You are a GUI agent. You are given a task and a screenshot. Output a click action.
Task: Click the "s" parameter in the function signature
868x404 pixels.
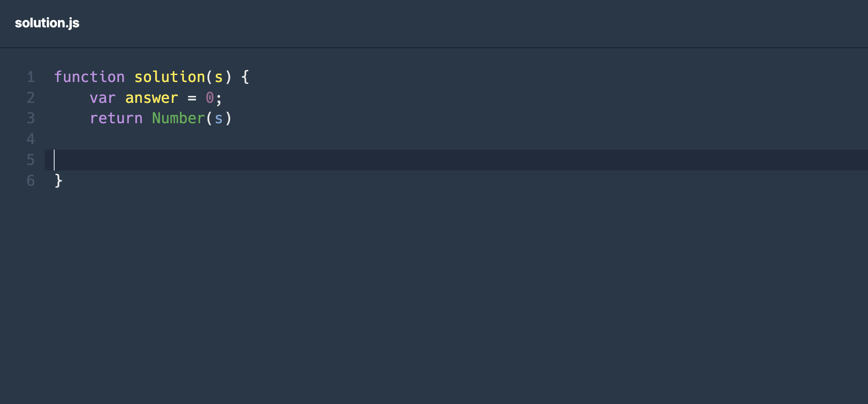219,77
